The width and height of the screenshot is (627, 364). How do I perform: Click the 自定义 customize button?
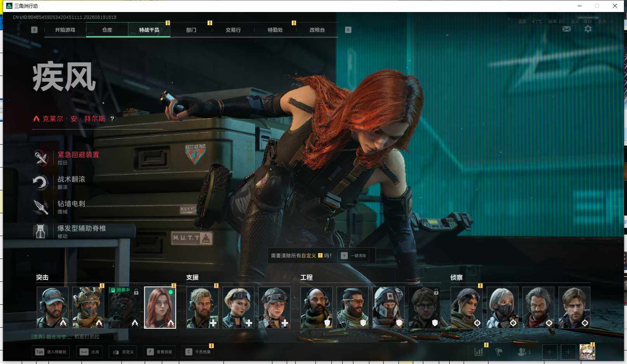click(123, 352)
